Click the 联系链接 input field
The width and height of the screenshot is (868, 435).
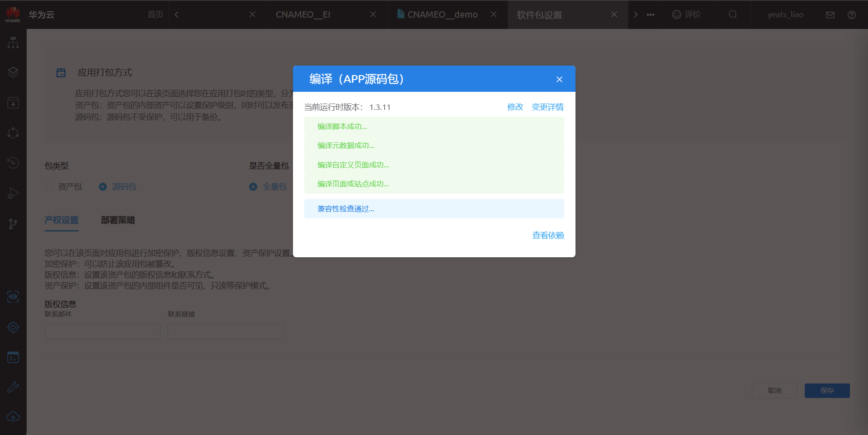click(226, 331)
